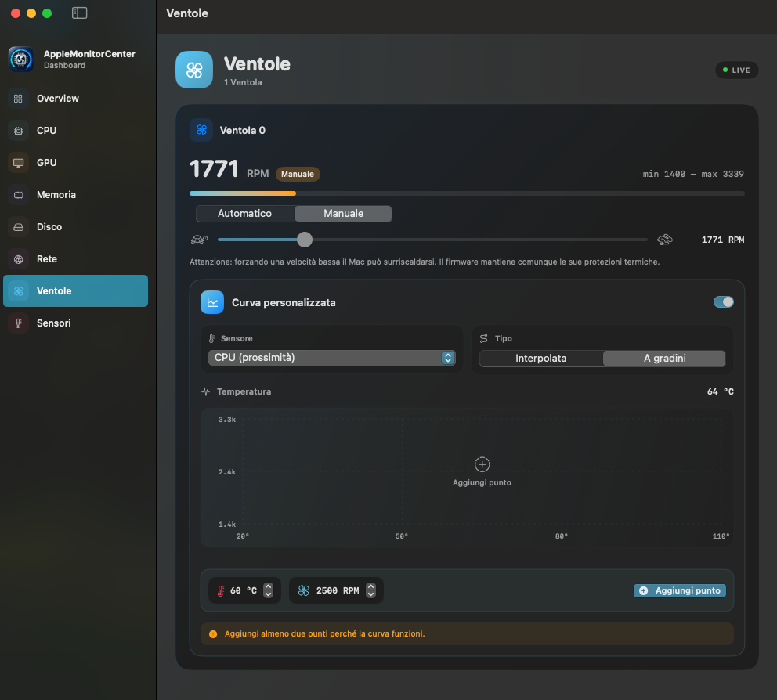
Task: Click the fan icon beside 2500 RPM
Action: pos(304,591)
